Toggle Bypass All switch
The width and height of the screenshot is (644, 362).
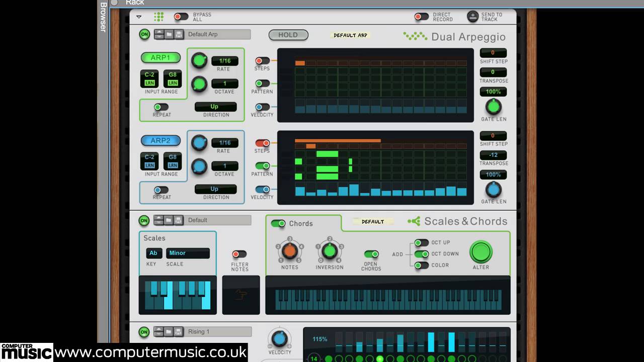click(x=181, y=17)
